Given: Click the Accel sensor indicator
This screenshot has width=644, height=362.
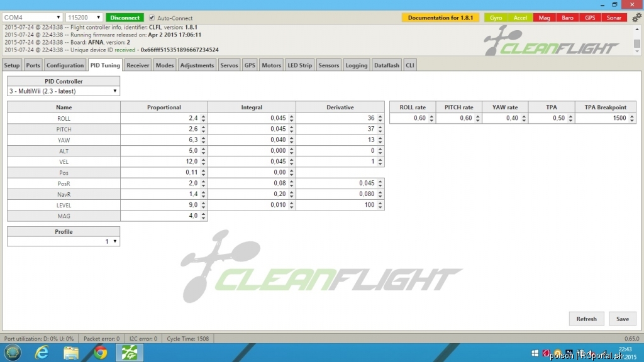Looking at the screenshot, I should [520, 18].
